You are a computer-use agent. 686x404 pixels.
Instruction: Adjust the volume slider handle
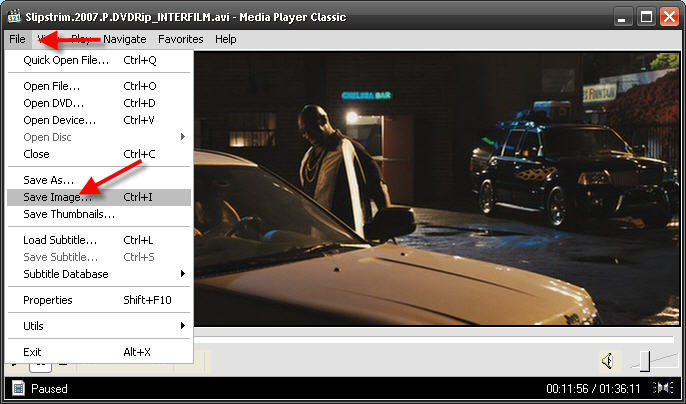tap(645, 361)
